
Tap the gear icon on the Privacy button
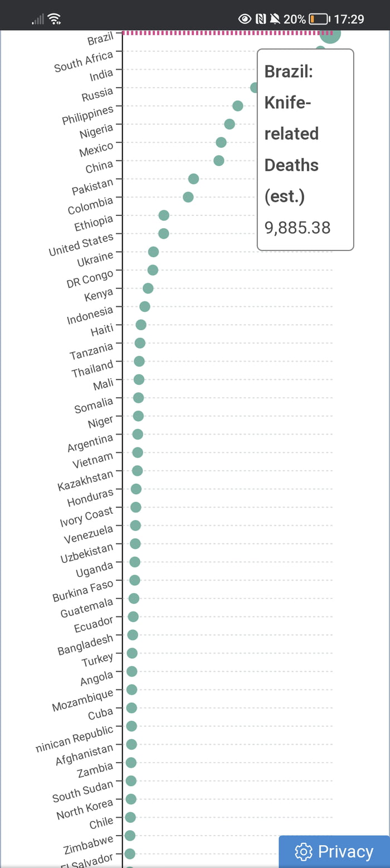click(x=303, y=852)
